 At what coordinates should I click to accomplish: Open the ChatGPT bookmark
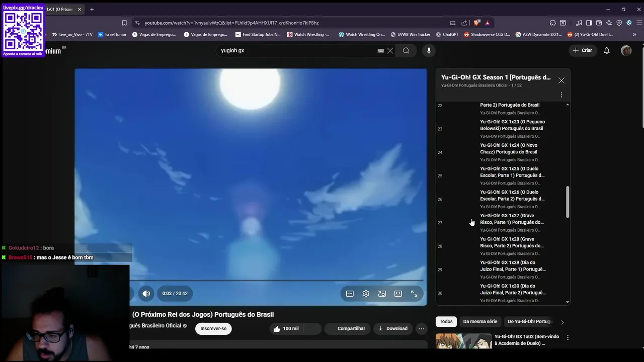[x=447, y=35]
